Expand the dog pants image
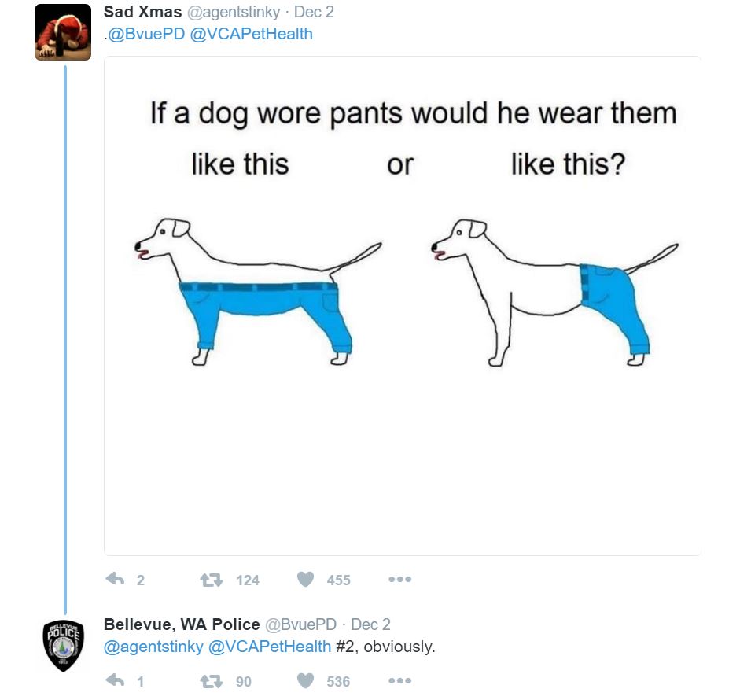Image resolution: width=740 pixels, height=700 pixels. click(x=403, y=306)
